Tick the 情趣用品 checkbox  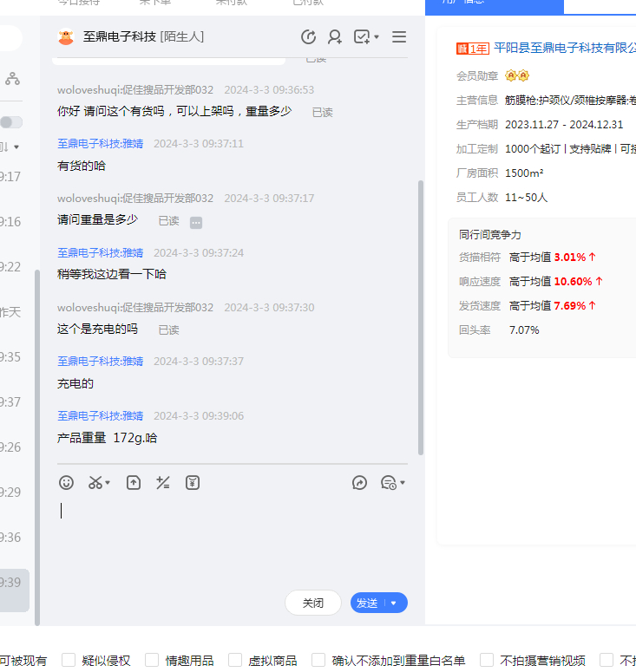point(152,661)
